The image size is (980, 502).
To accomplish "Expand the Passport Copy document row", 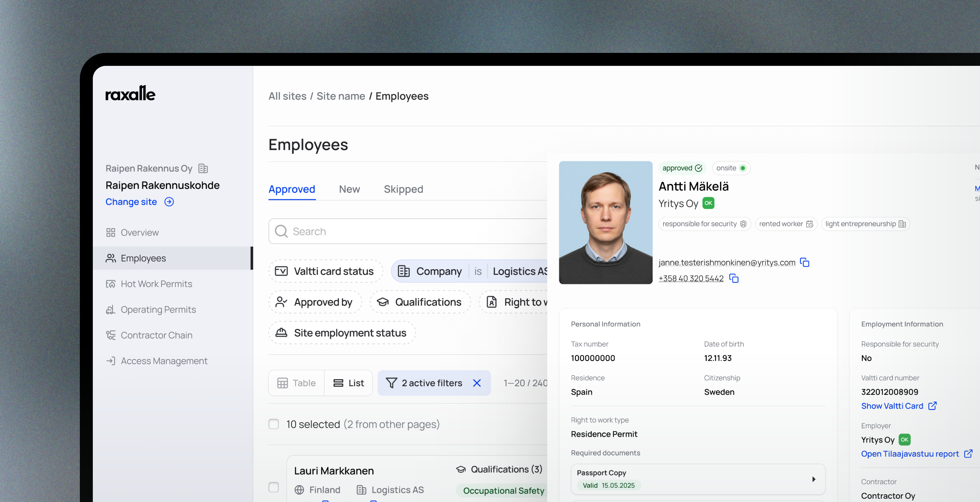I will tap(698, 479).
